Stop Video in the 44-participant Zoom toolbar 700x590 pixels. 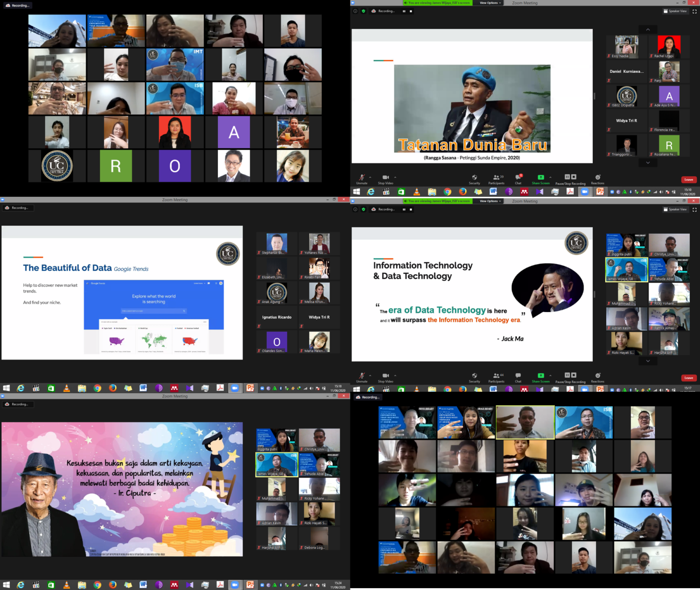pyautogui.click(x=385, y=376)
